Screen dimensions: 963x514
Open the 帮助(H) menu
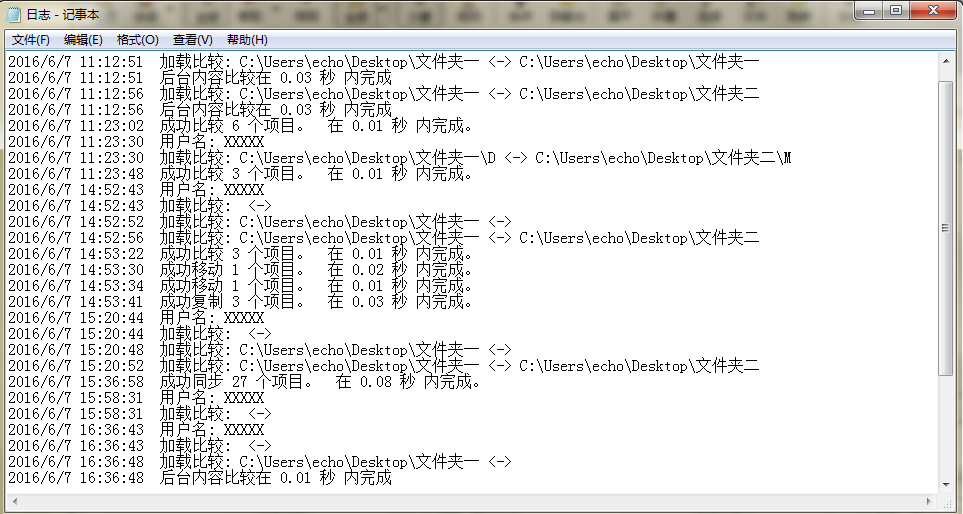[x=247, y=40]
